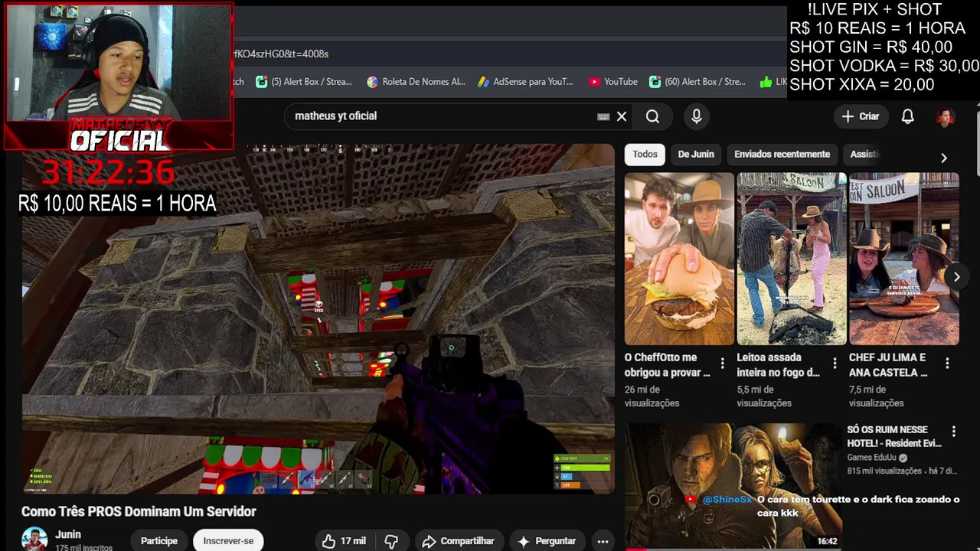Click the video title Como Três PROS Dominam
Image resolution: width=980 pixels, height=551 pixels.
click(x=139, y=511)
